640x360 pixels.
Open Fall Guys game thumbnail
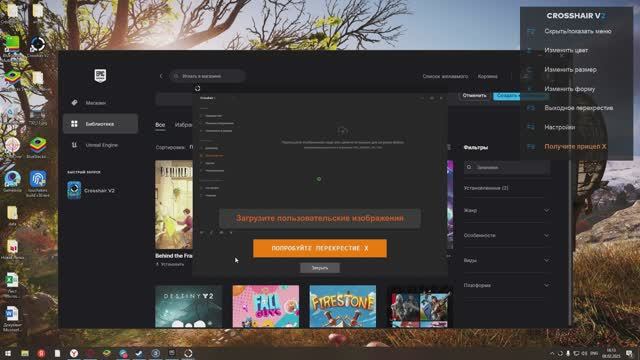pyautogui.click(x=266, y=306)
